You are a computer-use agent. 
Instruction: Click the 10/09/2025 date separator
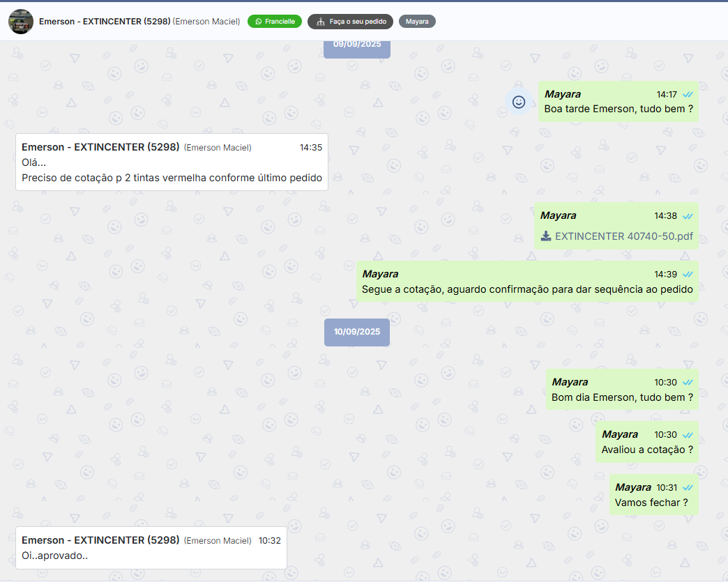(357, 332)
